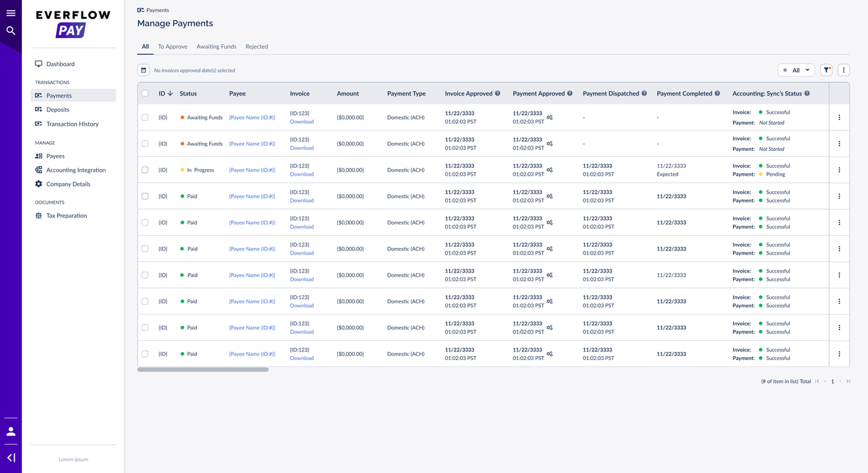
Task: Go to the last page arrow
Action: click(x=848, y=381)
